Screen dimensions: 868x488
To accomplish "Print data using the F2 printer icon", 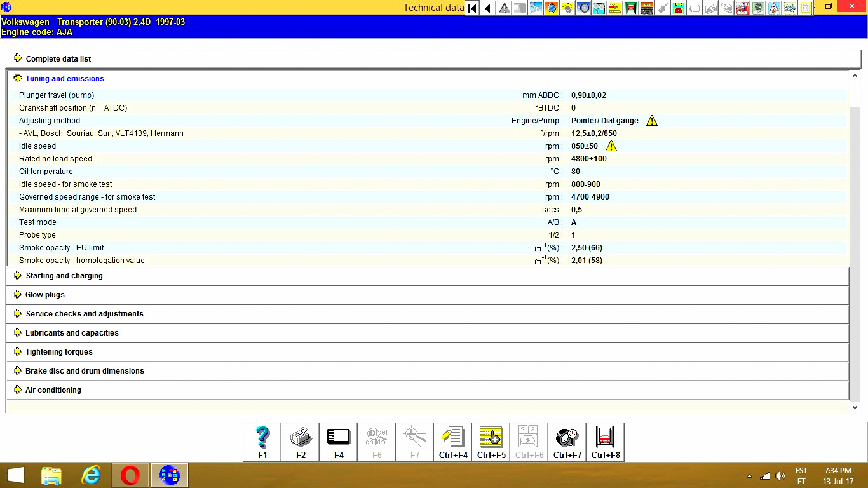I will click(301, 441).
